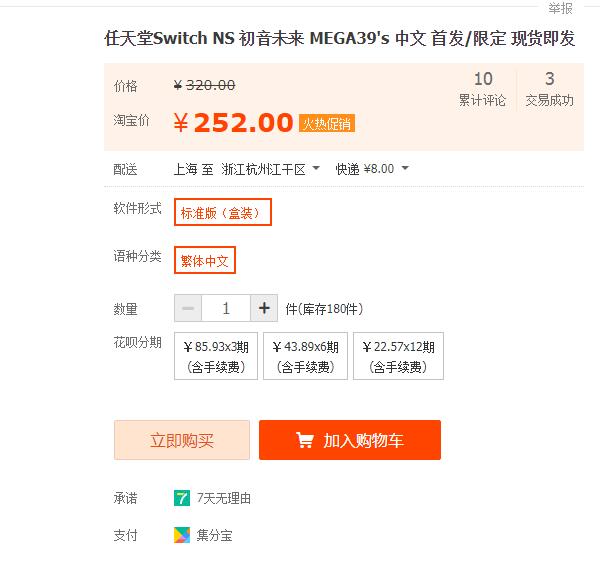Click the 加入购物车 add to cart button

tap(350, 440)
